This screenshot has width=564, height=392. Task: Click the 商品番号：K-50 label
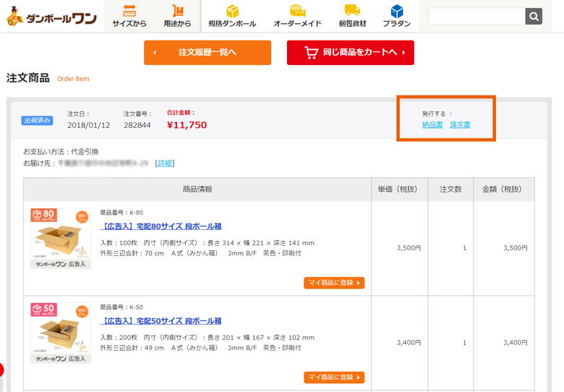(121, 307)
